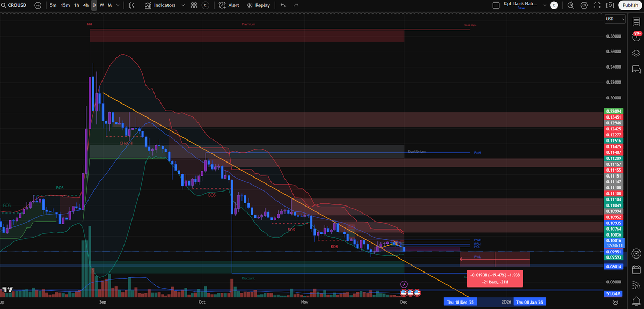Click the Thu 18 Dec '25 date label

pos(461,302)
